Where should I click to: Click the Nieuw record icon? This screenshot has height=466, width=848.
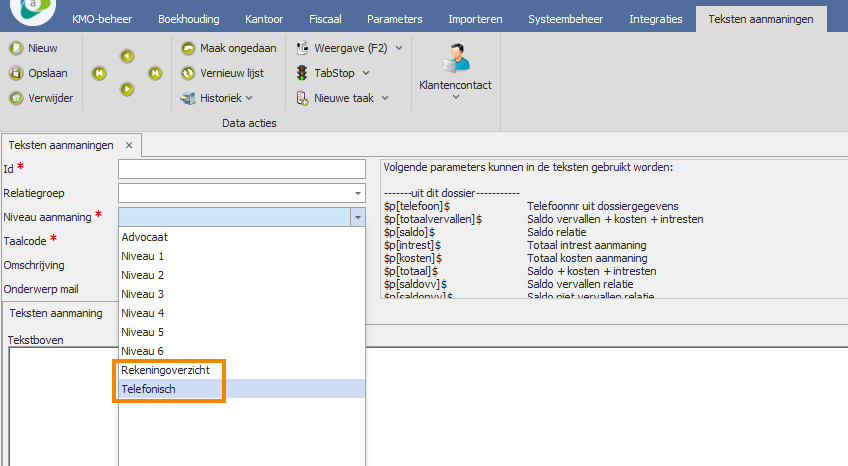pos(16,47)
